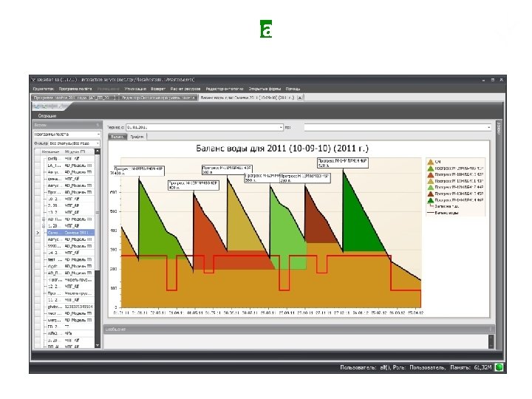Screen dimensions: 532x399
Task: Select the Баланс воды document tab
Action: [247, 98]
